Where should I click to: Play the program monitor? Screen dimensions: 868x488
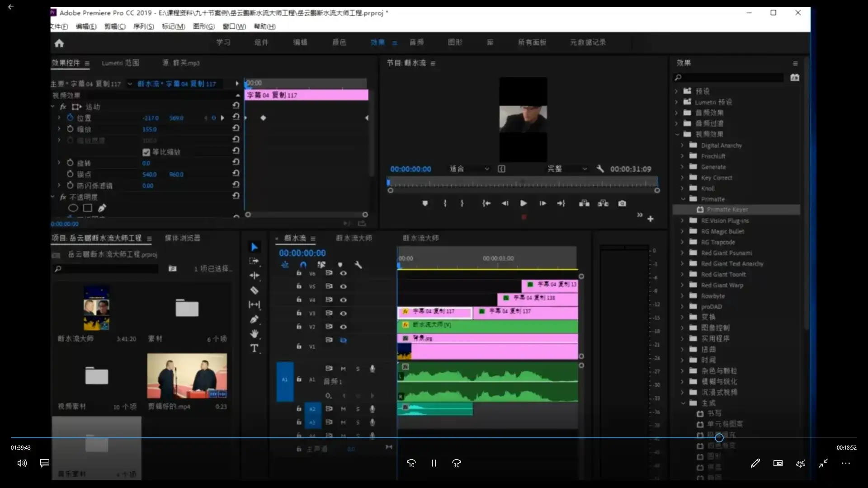tap(523, 203)
